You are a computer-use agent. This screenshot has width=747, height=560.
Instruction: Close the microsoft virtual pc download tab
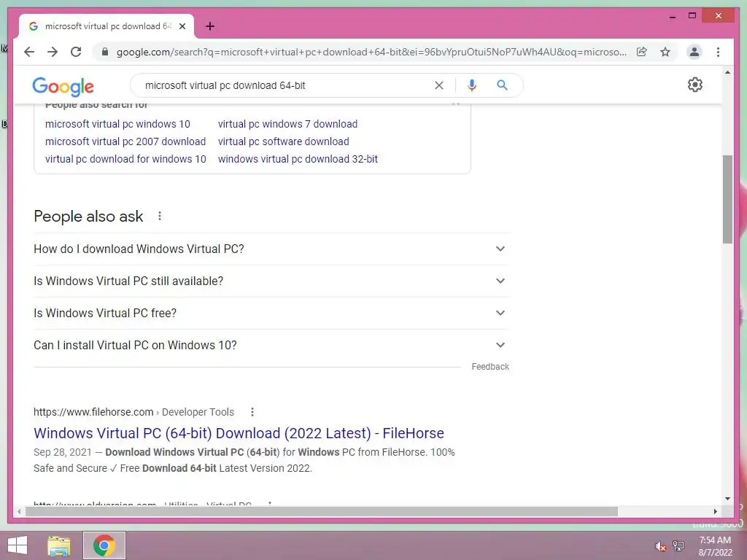tap(182, 26)
